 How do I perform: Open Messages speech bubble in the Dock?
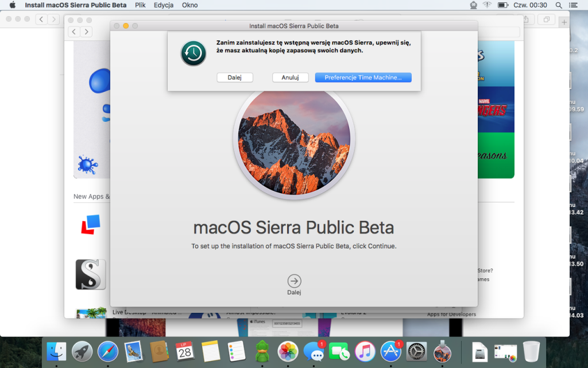[314, 352]
